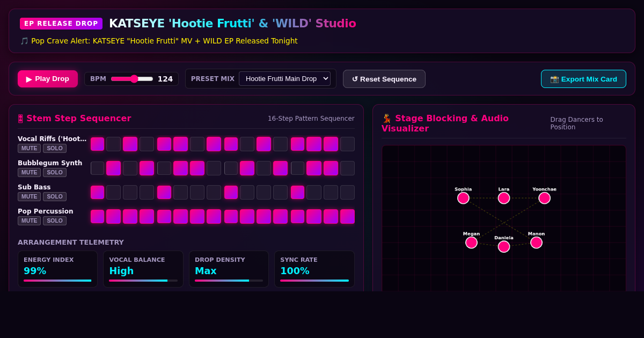Adjust the BPM slider

tap(132, 79)
